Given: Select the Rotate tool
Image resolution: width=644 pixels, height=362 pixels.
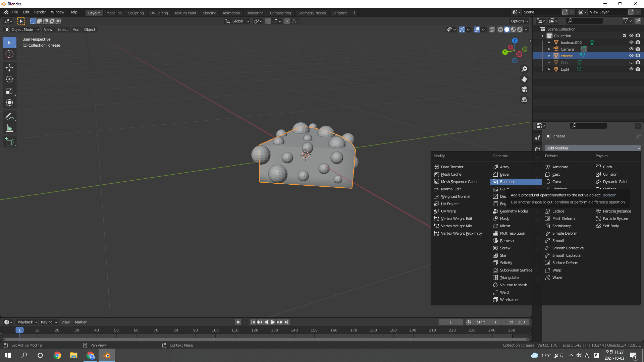Looking at the screenshot, I should pyautogui.click(x=9, y=79).
